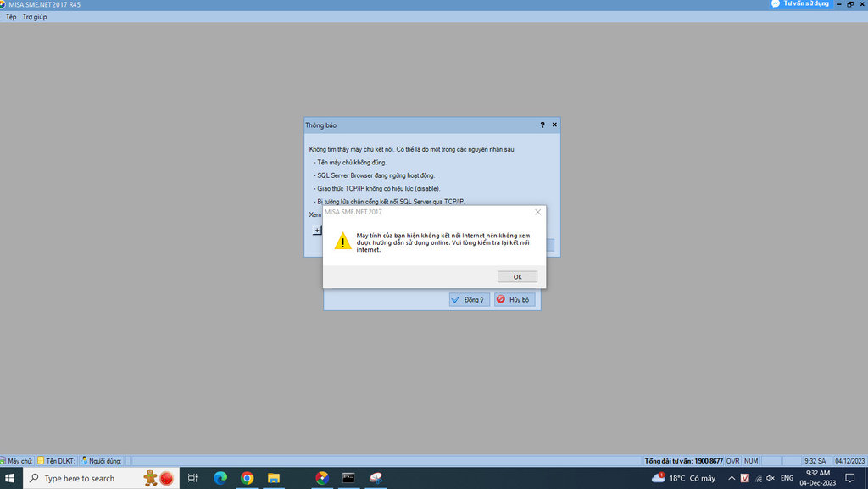Click the Máy chủ status bar icon

click(x=3, y=461)
